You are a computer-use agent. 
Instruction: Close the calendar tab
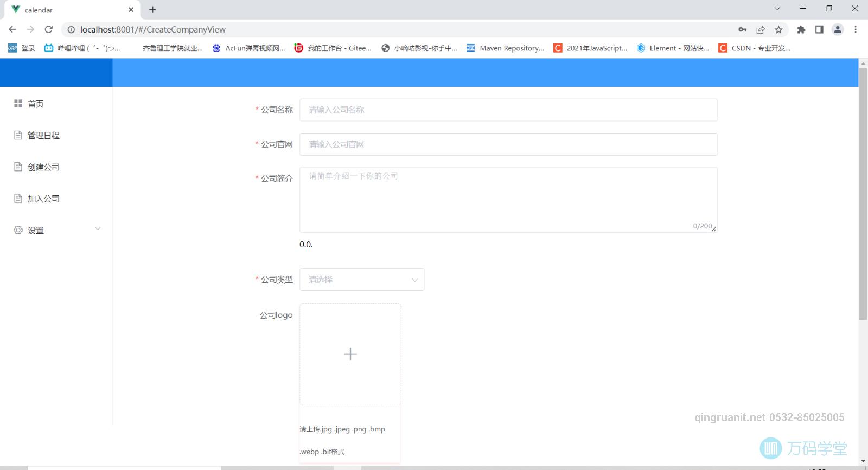131,10
